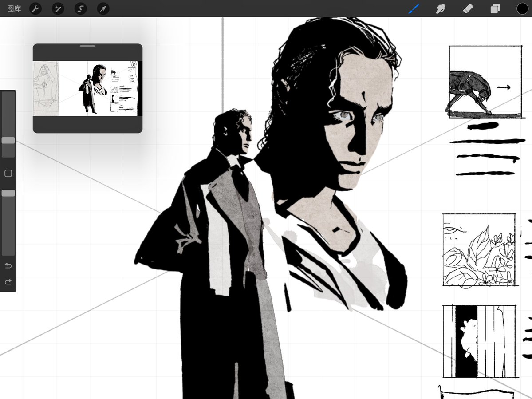Activate the Transform arrow tool

click(103, 8)
